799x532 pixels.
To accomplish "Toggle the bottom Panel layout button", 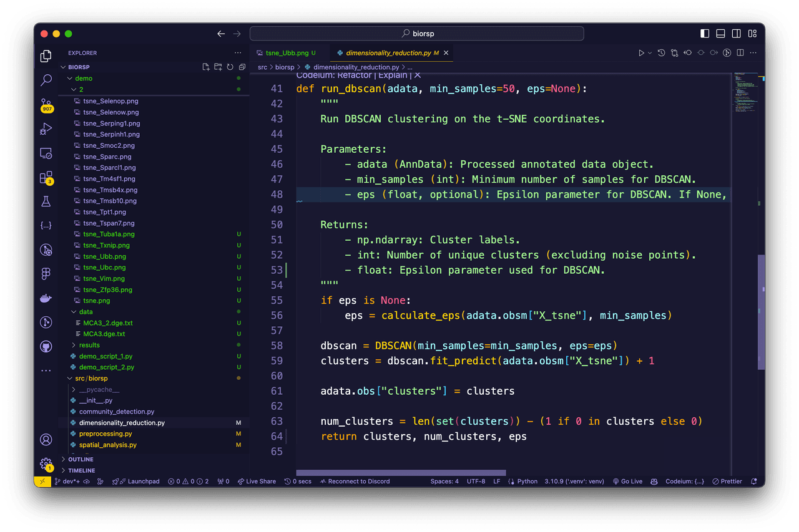I will pyautogui.click(x=720, y=34).
